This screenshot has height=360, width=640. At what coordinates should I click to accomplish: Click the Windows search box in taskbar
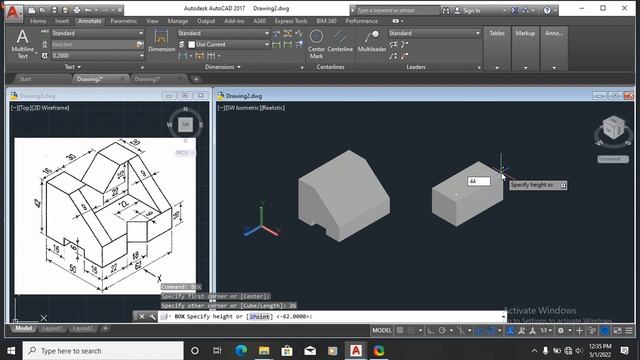(x=103, y=351)
